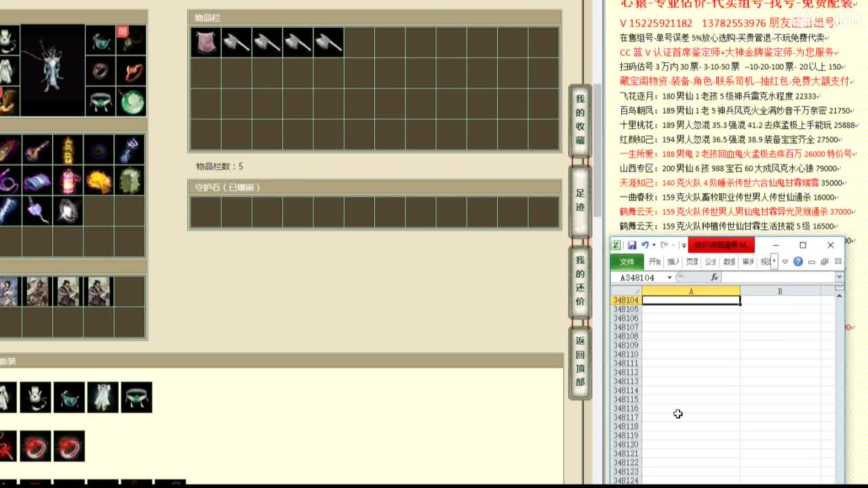Open the 页面 layout ribbon tab
This screenshot has width=868, height=488.
pos(692,262)
